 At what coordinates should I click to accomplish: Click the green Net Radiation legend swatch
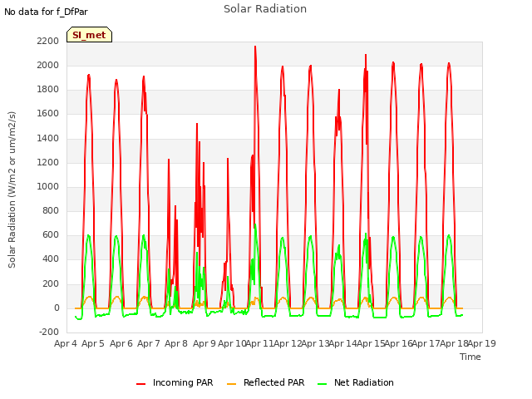pos(322,384)
